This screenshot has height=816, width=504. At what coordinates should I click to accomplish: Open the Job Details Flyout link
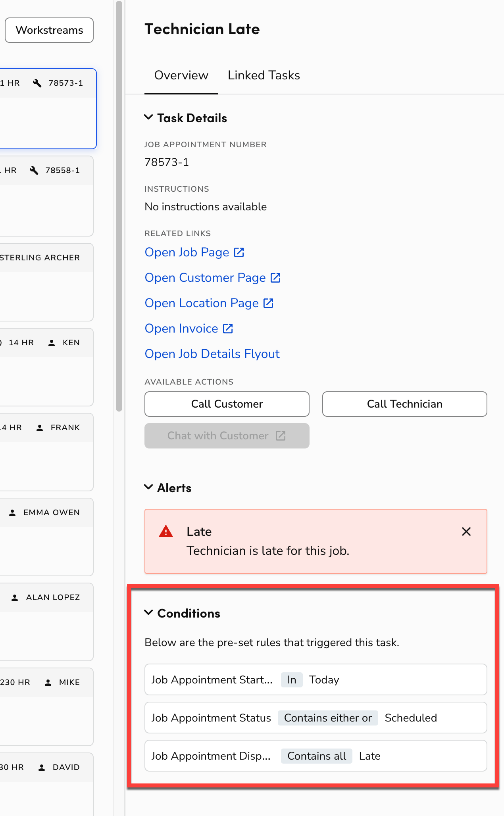[212, 354]
